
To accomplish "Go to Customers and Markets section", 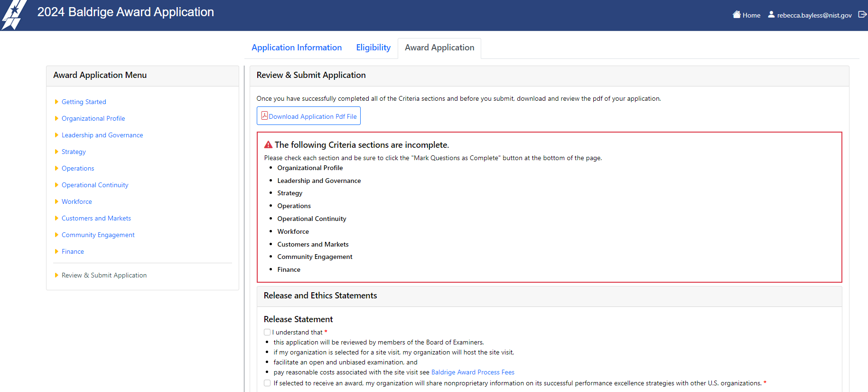I will pyautogui.click(x=96, y=218).
